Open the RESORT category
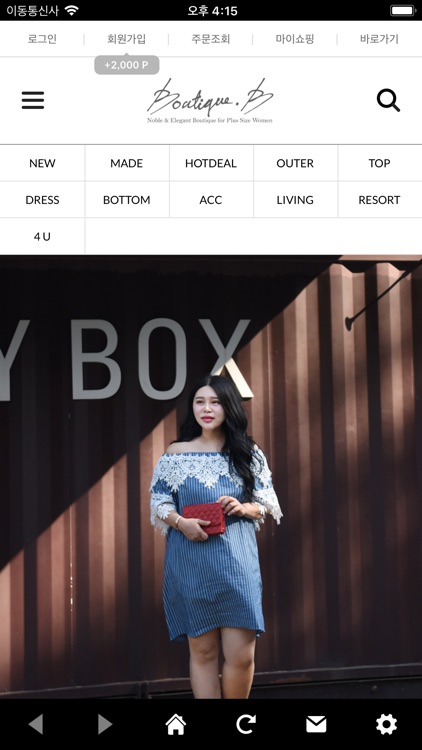Image resolution: width=422 pixels, height=750 pixels. [x=379, y=199]
